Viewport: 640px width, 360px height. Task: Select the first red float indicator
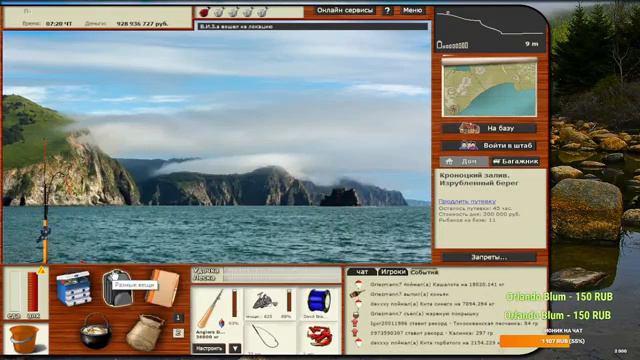pyautogui.click(x=204, y=12)
